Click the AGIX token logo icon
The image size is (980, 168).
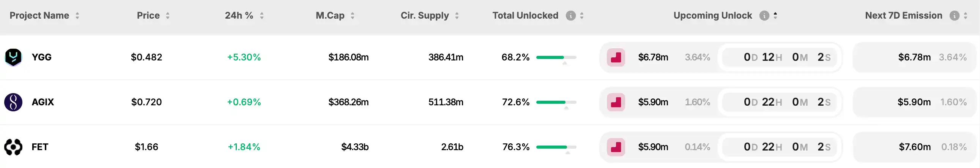[13, 102]
